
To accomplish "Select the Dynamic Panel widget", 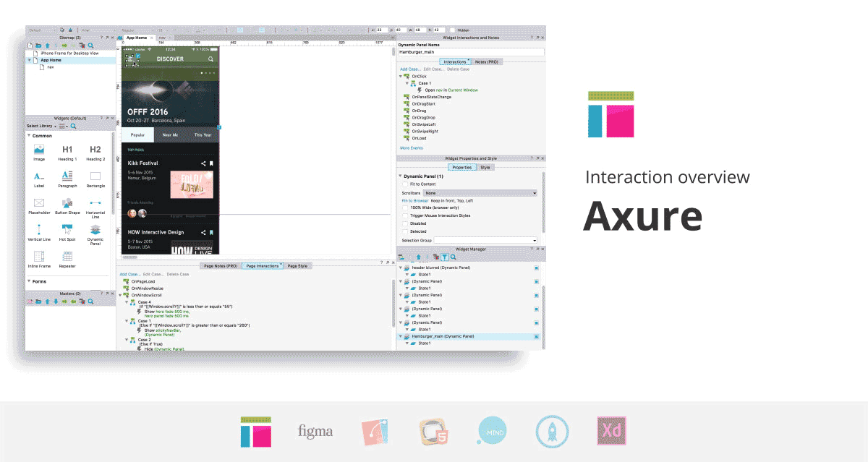I will (95, 235).
